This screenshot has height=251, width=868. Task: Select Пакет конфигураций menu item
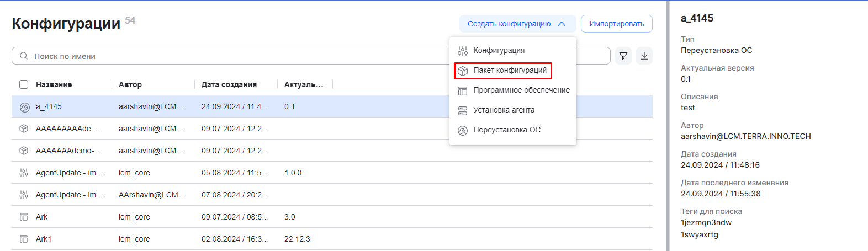[x=509, y=71]
